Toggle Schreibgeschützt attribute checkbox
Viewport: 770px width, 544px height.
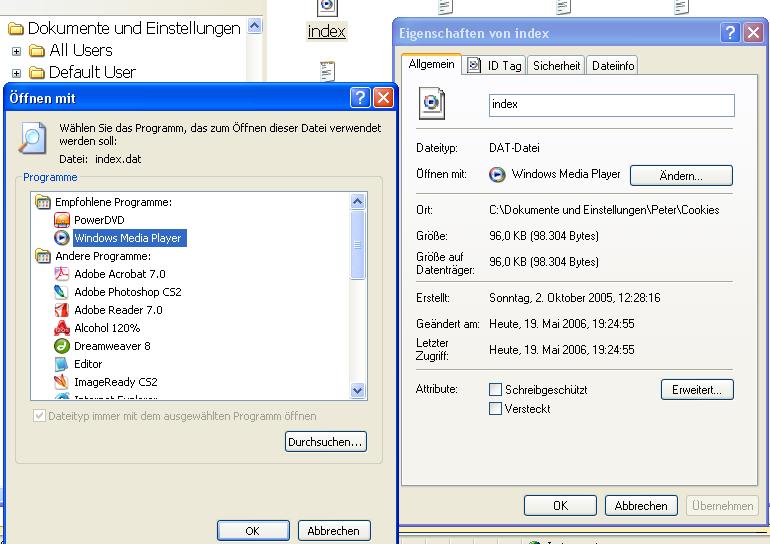tap(495, 390)
